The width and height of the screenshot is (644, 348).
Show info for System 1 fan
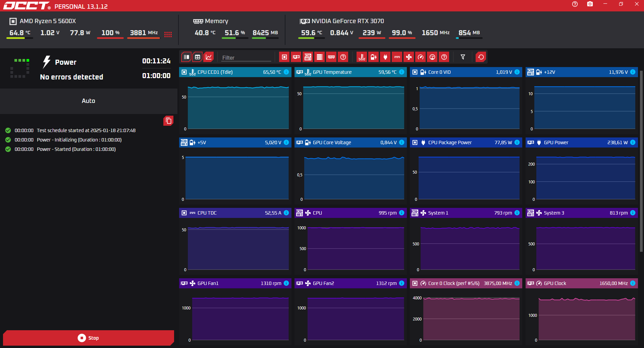pos(517,213)
